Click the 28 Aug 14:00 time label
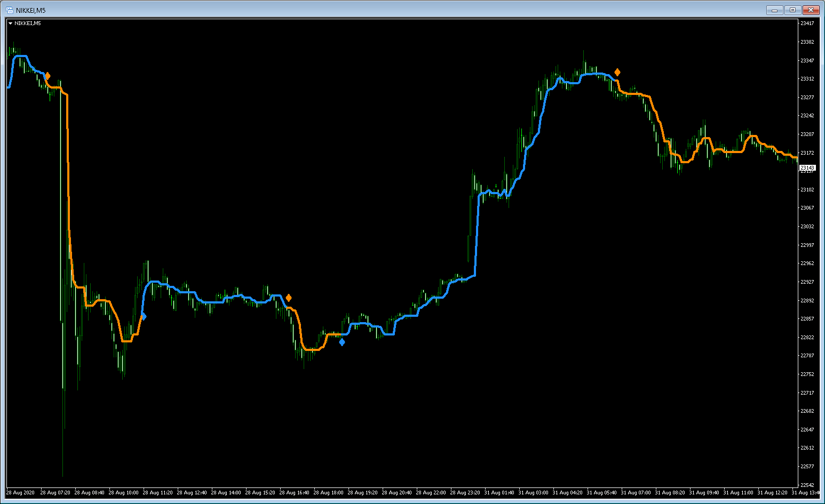The image size is (825, 504). pos(226,493)
